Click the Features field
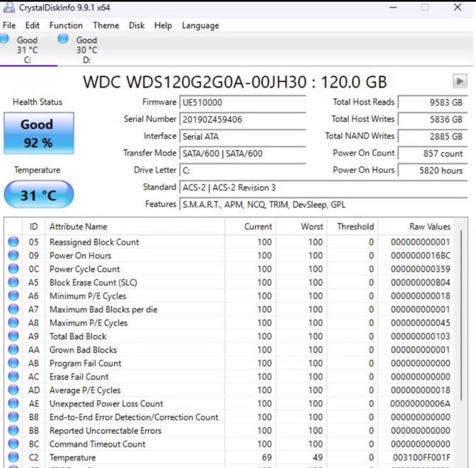The image size is (476, 468). [323, 204]
